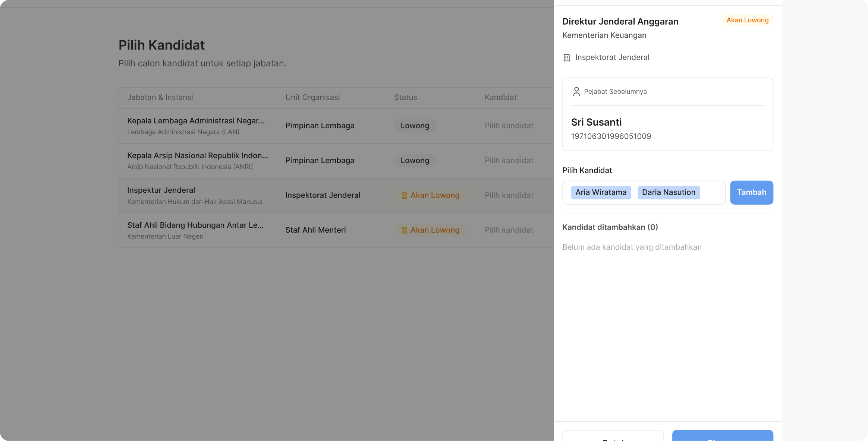Focus the Pilih Kandidat input field
This screenshot has width=868, height=441.
(x=712, y=192)
